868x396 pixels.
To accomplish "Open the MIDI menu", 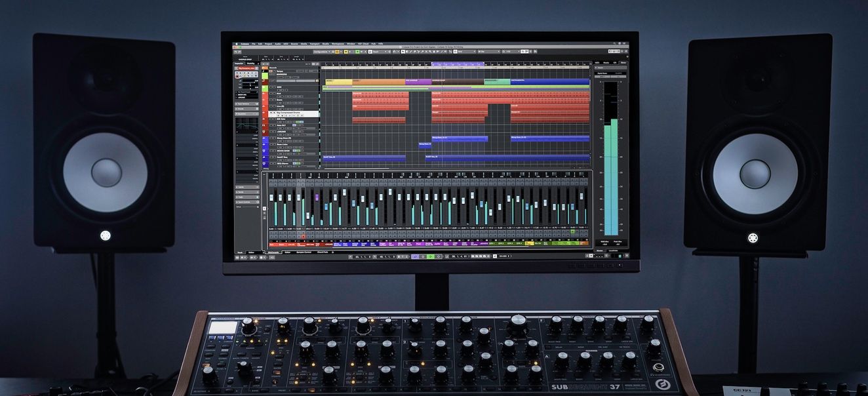I will coord(286,44).
